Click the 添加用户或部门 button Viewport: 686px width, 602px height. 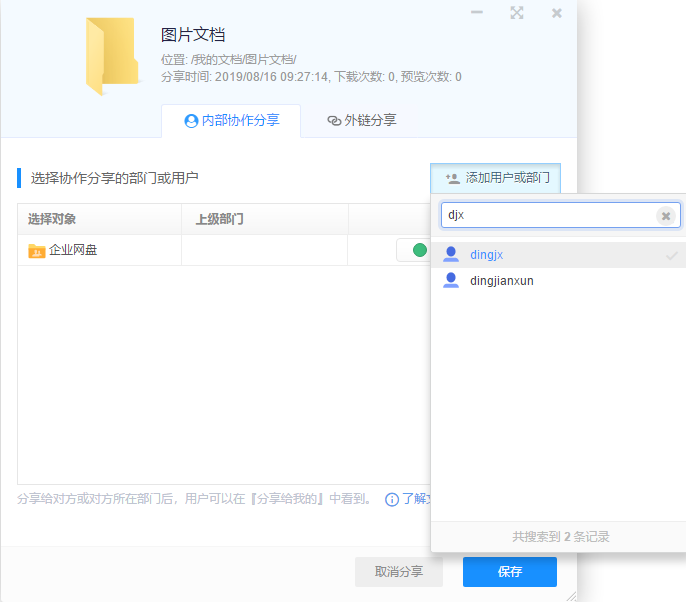pyautogui.click(x=495, y=178)
